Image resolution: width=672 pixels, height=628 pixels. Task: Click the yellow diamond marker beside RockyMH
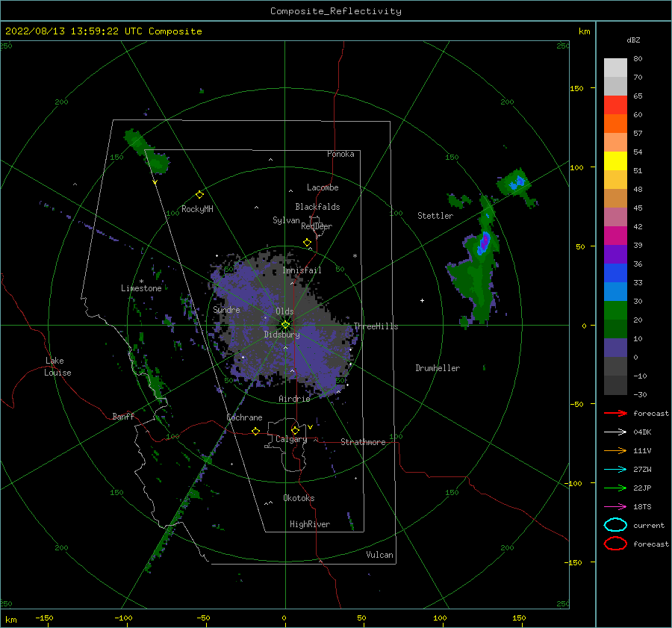click(x=199, y=195)
